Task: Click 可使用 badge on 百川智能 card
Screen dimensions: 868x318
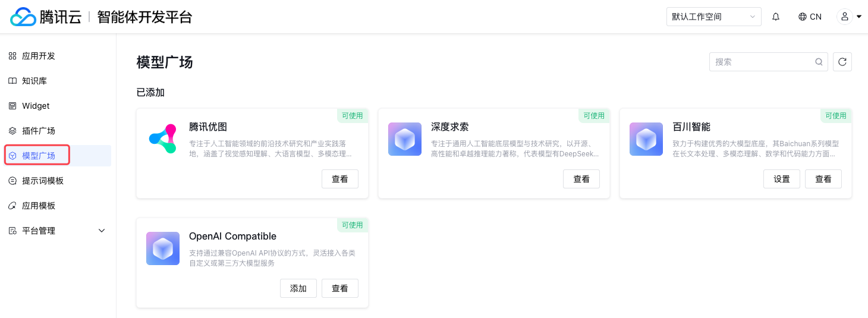Action: tap(836, 116)
